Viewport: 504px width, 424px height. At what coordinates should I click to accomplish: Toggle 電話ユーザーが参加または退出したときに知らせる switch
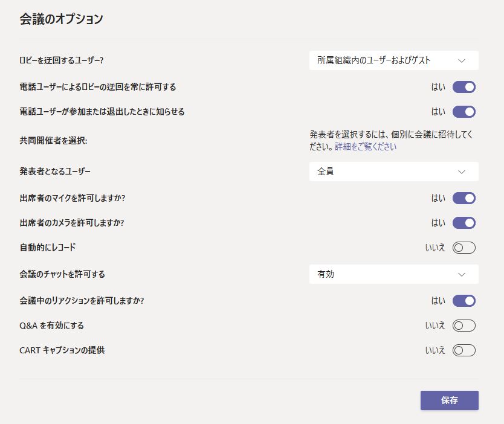coord(464,112)
